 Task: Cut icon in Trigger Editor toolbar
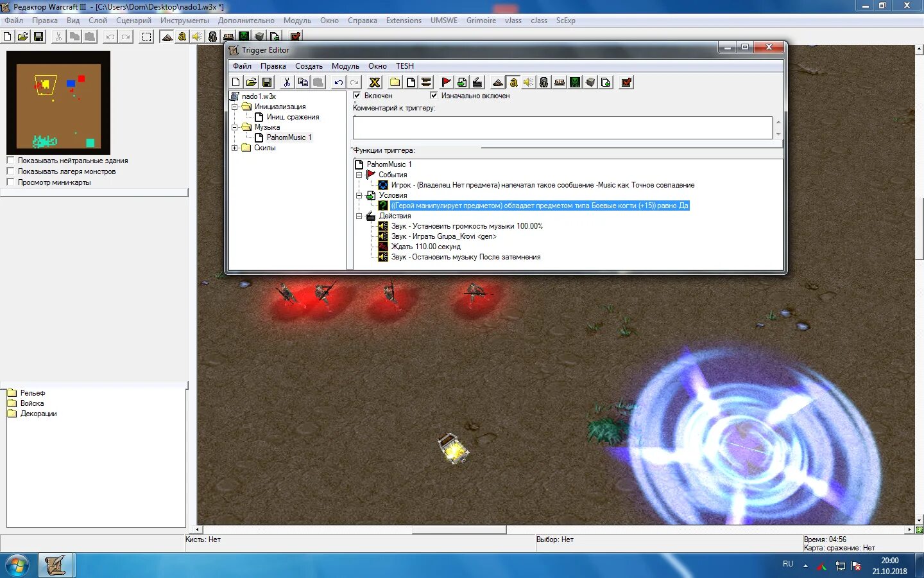coord(287,82)
